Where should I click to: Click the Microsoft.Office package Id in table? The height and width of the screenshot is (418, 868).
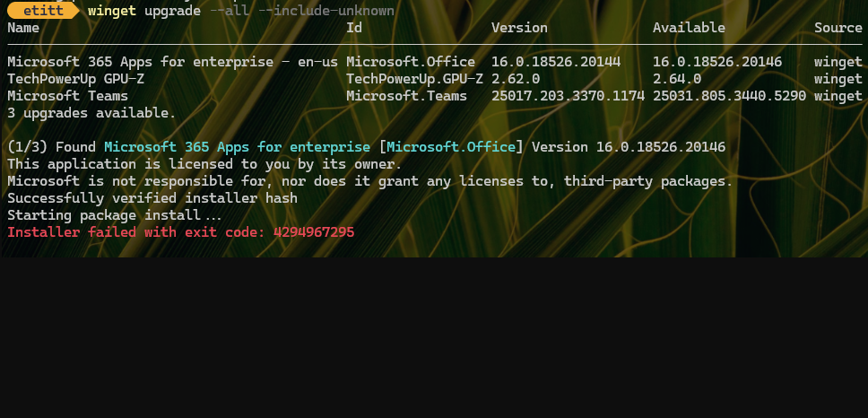point(411,62)
